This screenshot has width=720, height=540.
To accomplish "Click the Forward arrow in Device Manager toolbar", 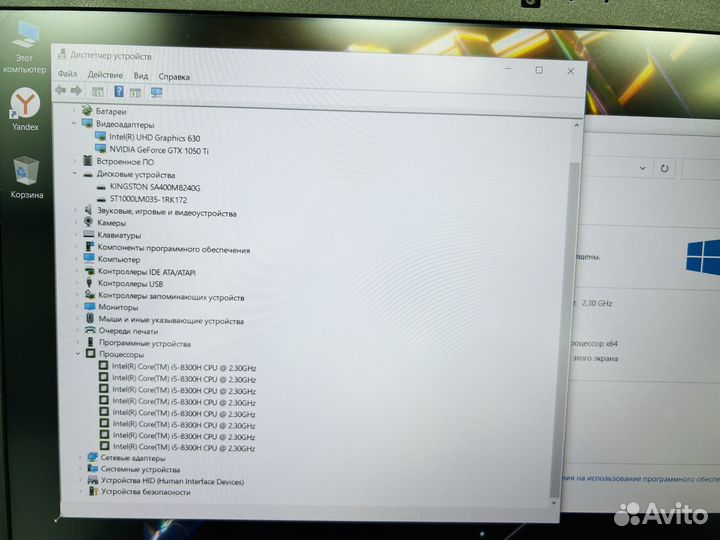I will pyautogui.click(x=76, y=90).
